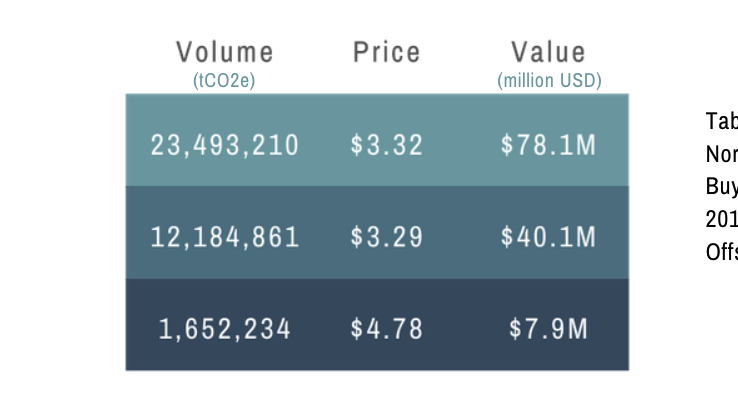The width and height of the screenshot is (738, 404).
Task: Select the $40.1M value cell
Action: point(548,237)
